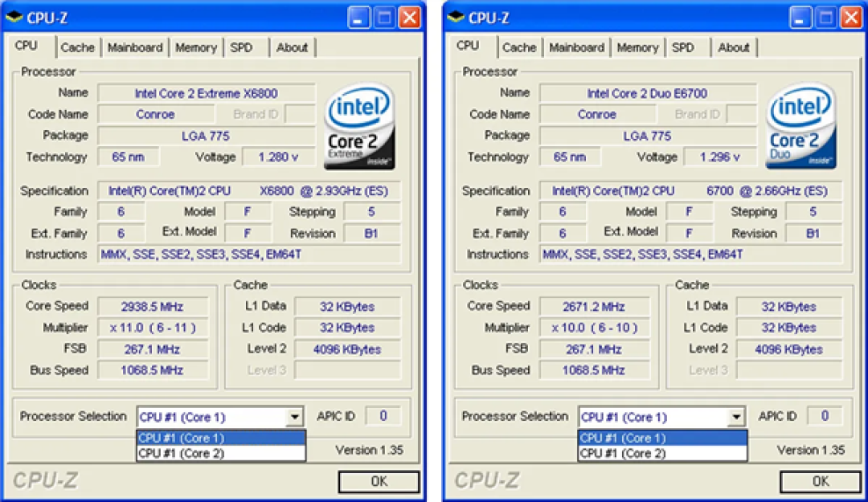The height and width of the screenshot is (502, 868).
Task: Choose CPU #1 (Core 2) in X6800 dropdown list
Action: [x=221, y=453]
